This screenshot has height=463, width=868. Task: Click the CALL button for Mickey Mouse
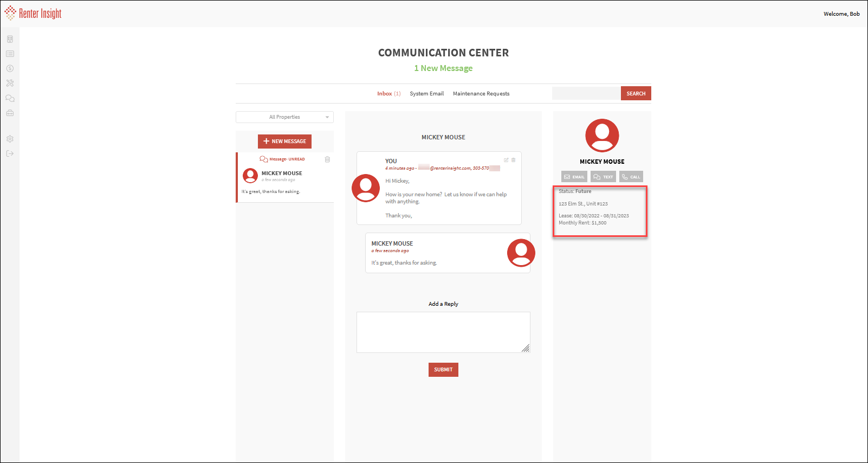coord(631,177)
